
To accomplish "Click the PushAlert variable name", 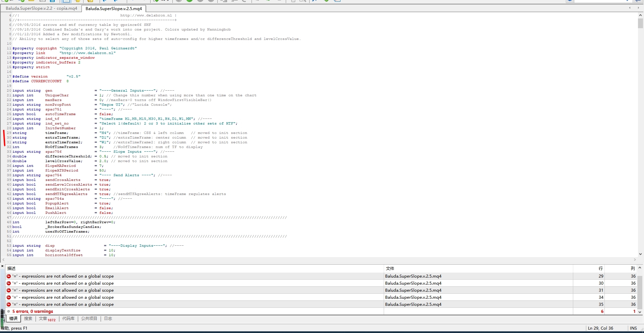I will (x=56, y=213).
